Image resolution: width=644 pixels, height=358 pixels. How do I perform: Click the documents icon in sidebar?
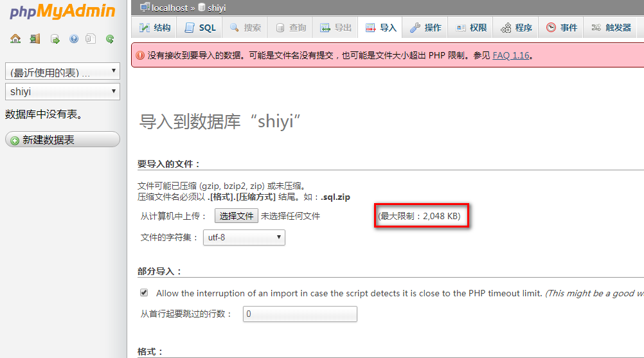[x=91, y=39]
